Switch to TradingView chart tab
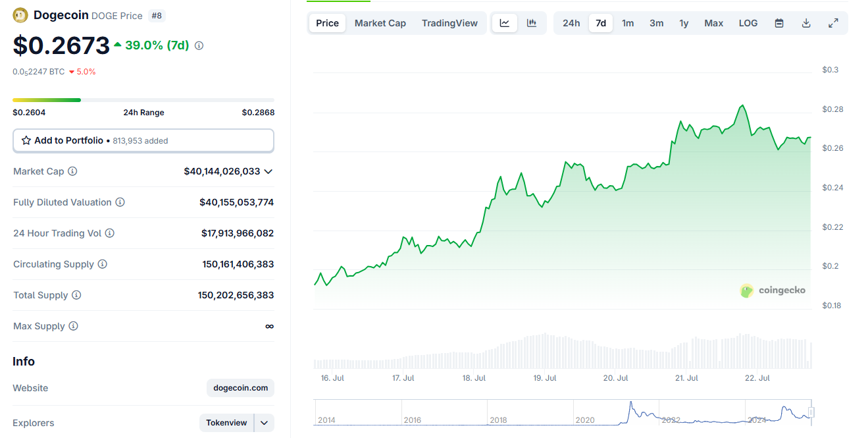Screen dimensions: 868x438 tap(449, 23)
